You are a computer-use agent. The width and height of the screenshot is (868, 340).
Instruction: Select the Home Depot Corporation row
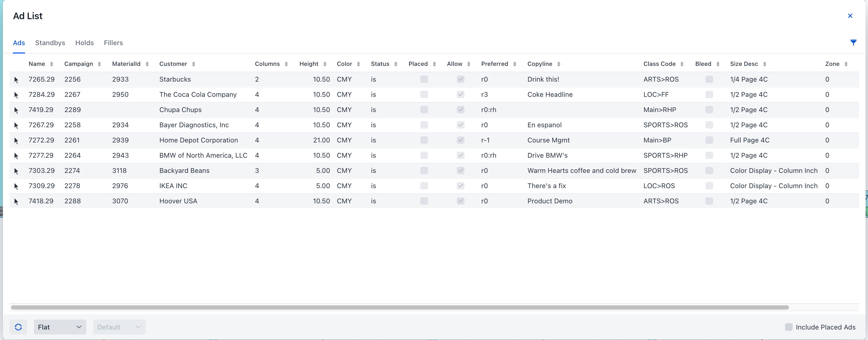(x=198, y=140)
